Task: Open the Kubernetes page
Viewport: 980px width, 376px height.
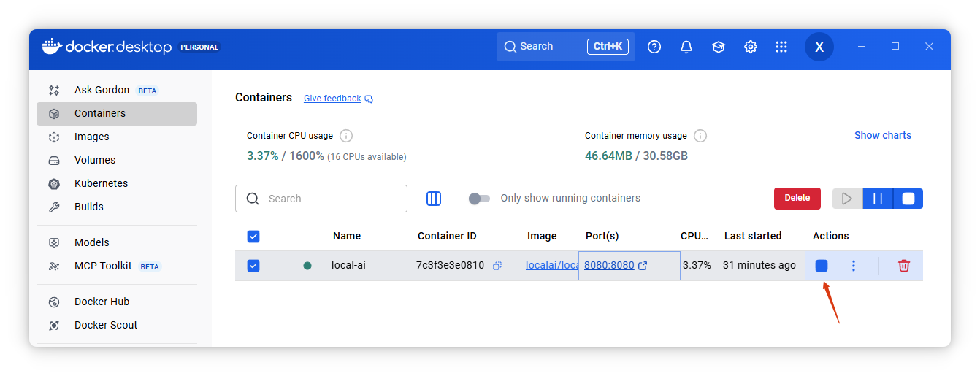Action: pos(117,183)
